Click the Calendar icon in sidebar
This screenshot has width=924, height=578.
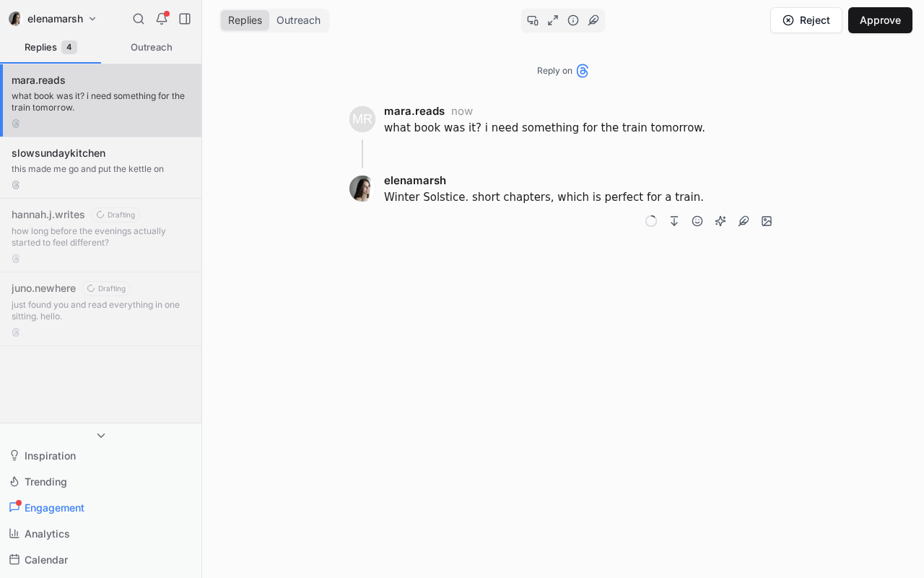(x=14, y=559)
